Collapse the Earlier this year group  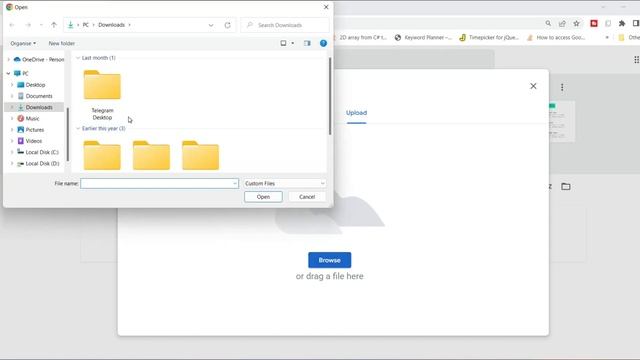click(78, 129)
